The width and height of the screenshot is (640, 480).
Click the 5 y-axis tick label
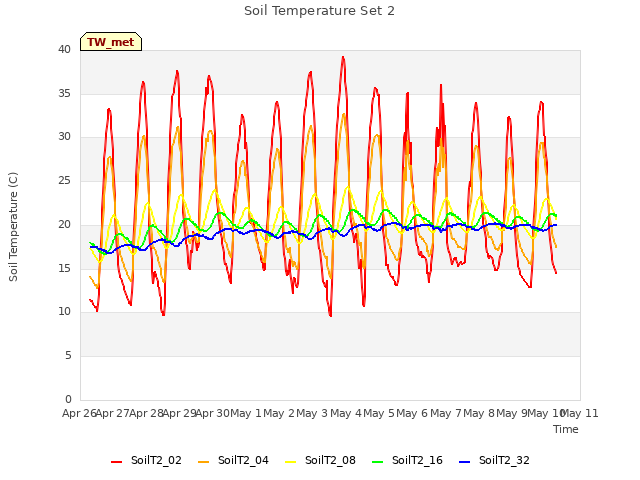point(68,356)
